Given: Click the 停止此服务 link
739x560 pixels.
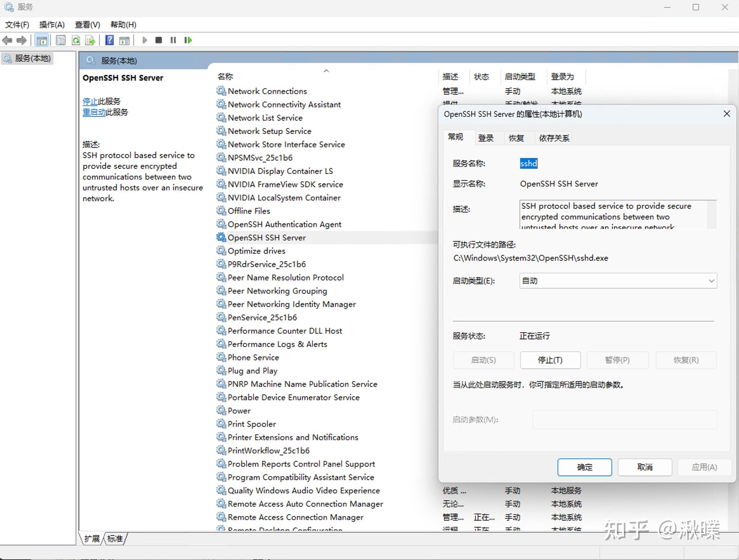Looking at the screenshot, I should point(91,101).
